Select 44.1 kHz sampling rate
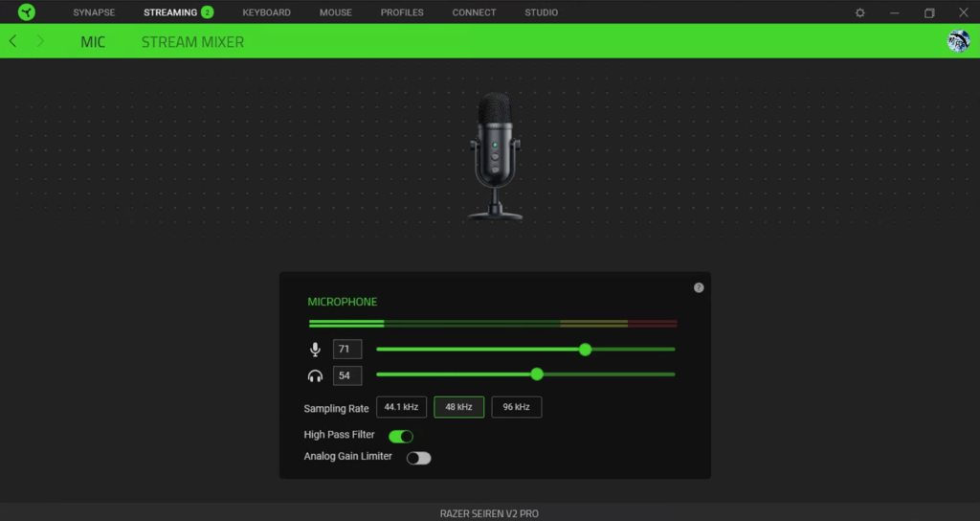 401,407
